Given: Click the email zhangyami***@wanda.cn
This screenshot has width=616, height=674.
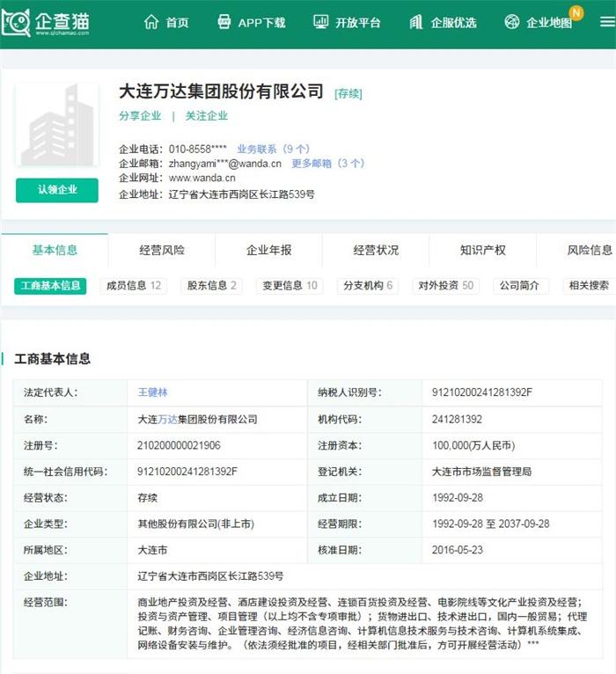Looking at the screenshot, I should point(224,164).
